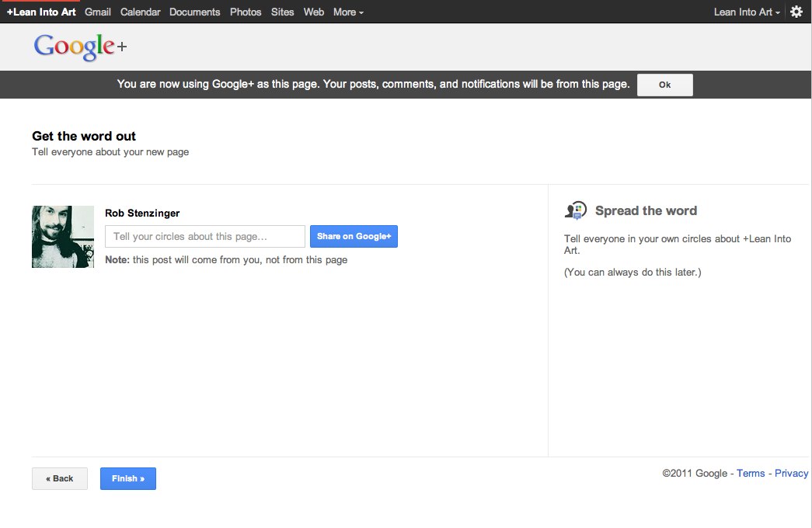Click the note about post coming from you

[x=226, y=260]
